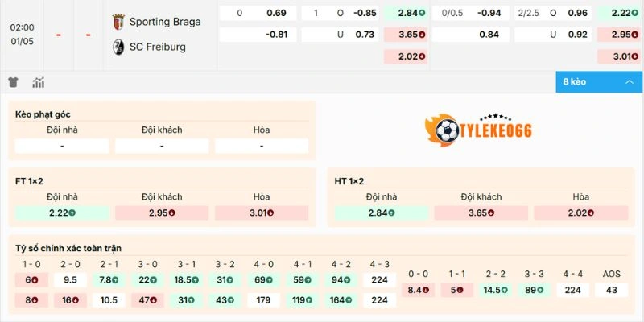Open the bar chart statistics icon
644x322 pixels.
(38, 82)
